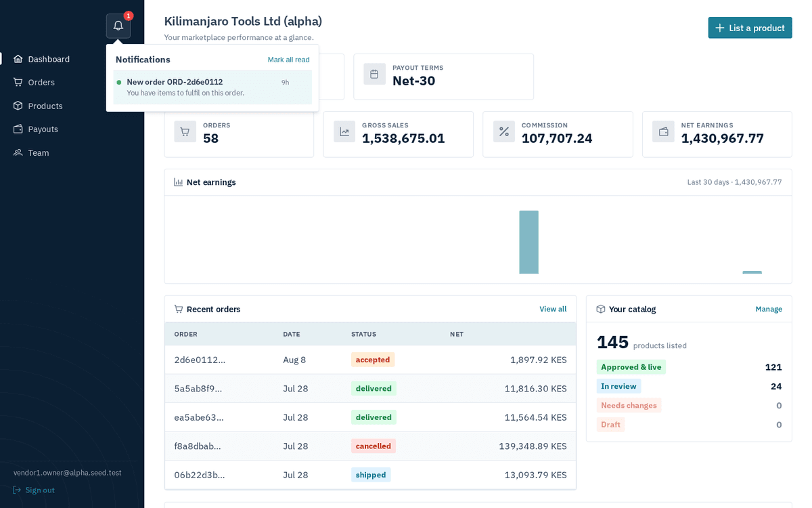Click the red notification count badge
The width and height of the screenshot is (812, 508).
click(129, 16)
